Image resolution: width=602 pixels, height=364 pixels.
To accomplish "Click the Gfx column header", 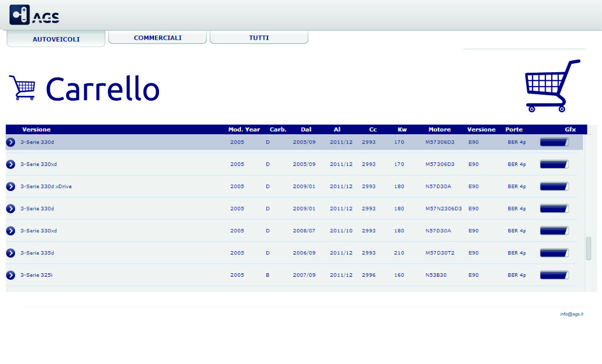I will (x=570, y=129).
